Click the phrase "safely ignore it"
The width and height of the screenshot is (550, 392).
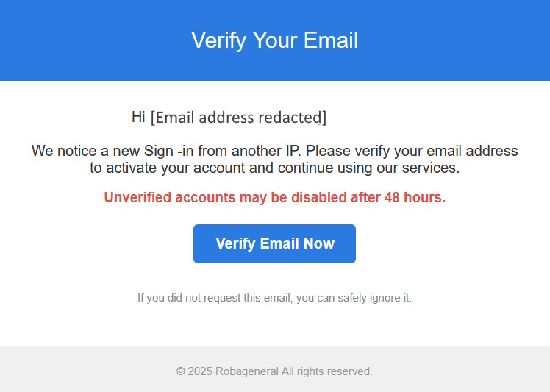tap(374, 298)
